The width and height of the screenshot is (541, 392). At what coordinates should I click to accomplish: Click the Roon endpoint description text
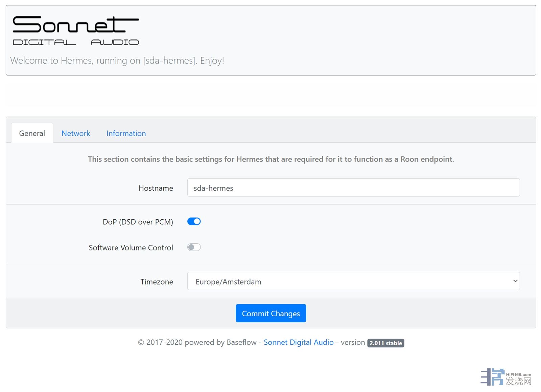coord(271,159)
